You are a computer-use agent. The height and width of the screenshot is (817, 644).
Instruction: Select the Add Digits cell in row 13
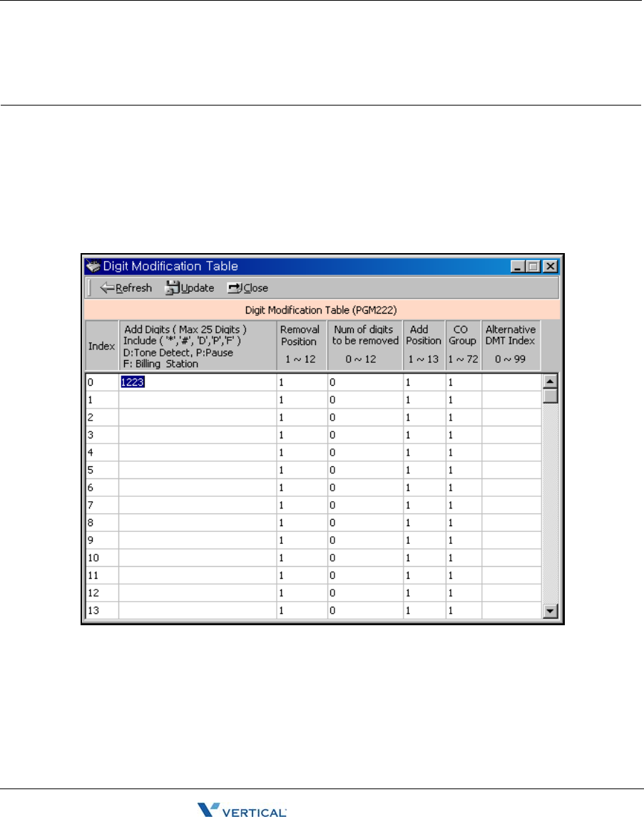198,610
